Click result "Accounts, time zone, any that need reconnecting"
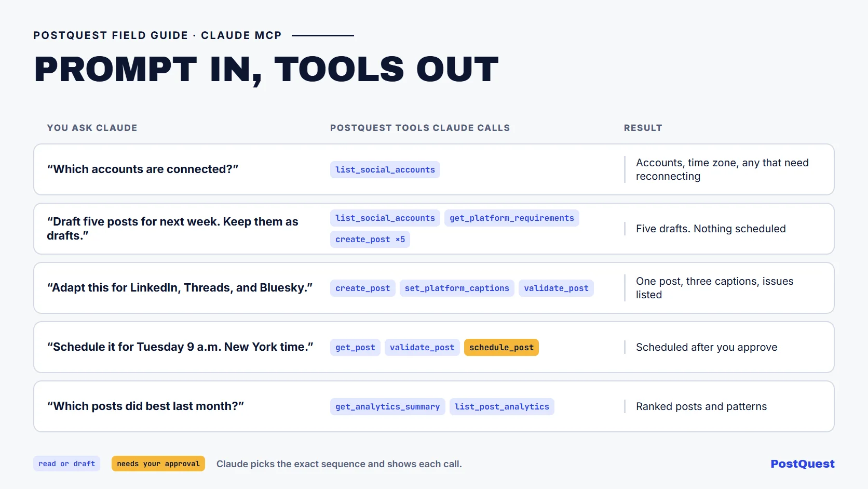868x489 pixels. (x=722, y=169)
